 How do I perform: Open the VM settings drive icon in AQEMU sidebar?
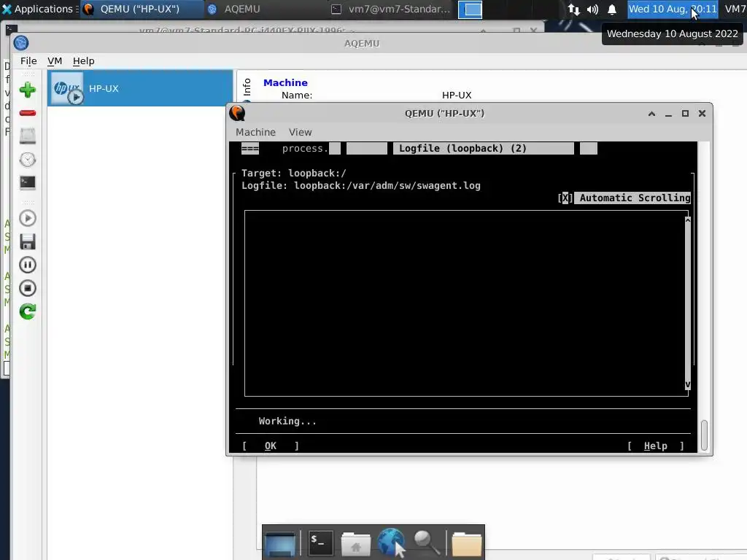pos(27,136)
